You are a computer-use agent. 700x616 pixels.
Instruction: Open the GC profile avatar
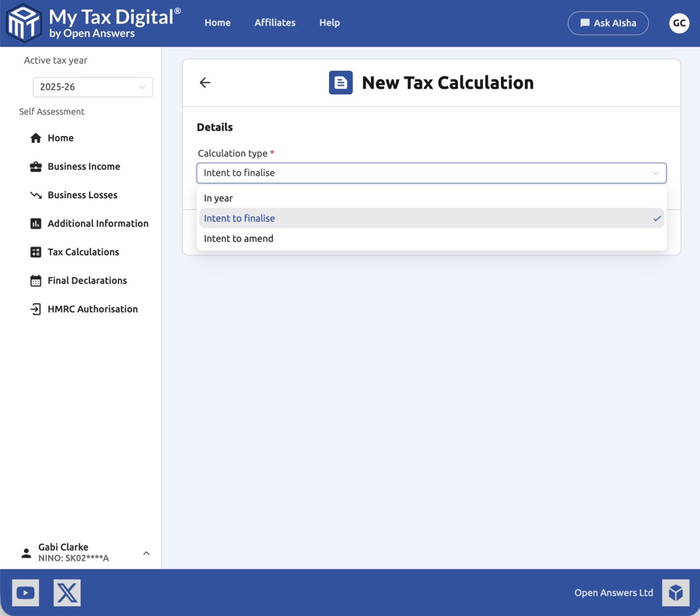(x=679, y=23)
